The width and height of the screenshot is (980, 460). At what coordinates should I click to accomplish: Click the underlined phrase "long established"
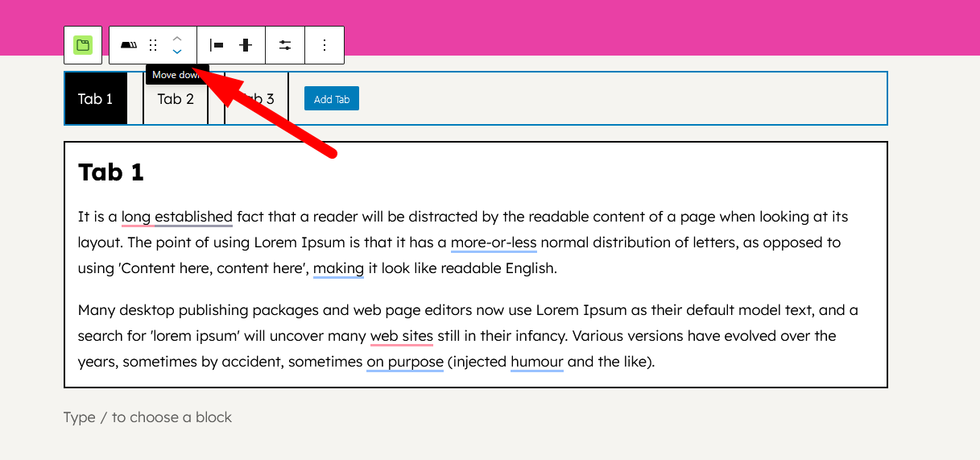pyautogui.click(x=177, y=217)
